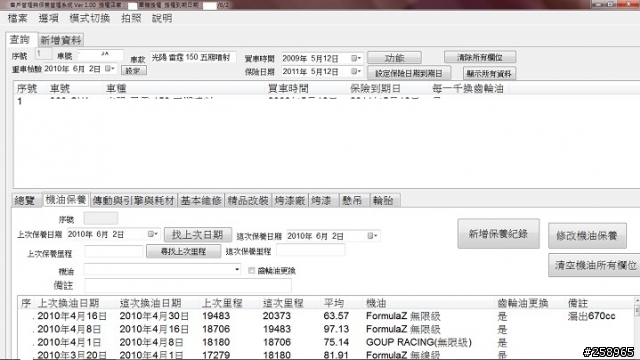Click the 備註 input field
This screenshot has width=640, height=360.
188,285
